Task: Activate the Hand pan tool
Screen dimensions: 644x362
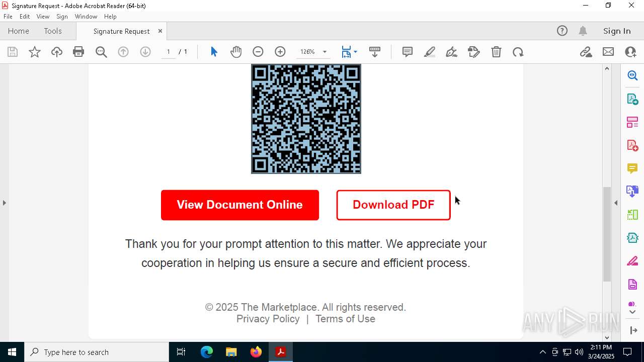Action: coord(236,52)
